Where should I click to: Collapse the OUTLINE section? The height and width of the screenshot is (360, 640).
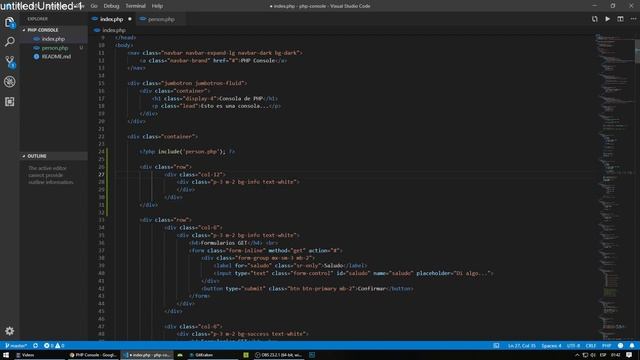point(53,156)
